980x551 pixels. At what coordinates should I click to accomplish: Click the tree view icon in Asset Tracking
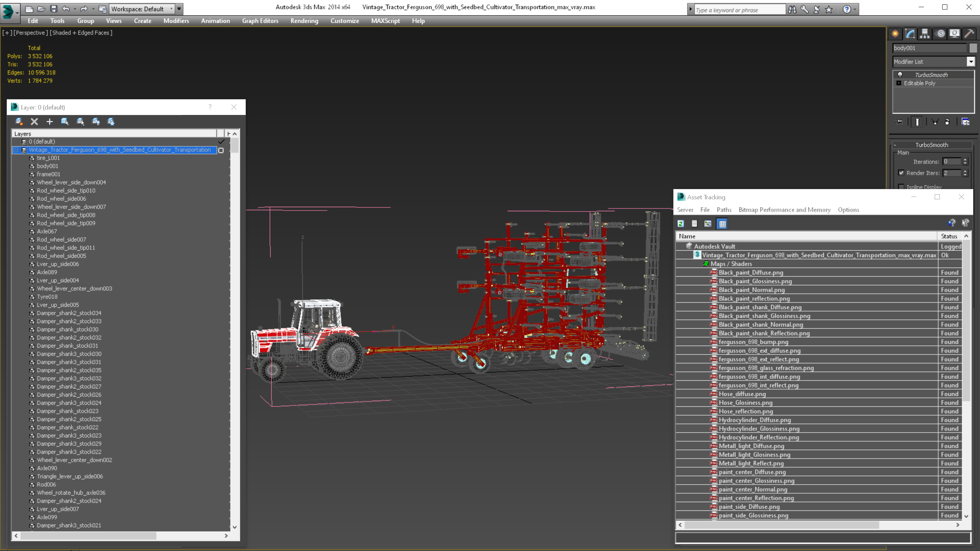pyautogui.click(x=708, y=223)
